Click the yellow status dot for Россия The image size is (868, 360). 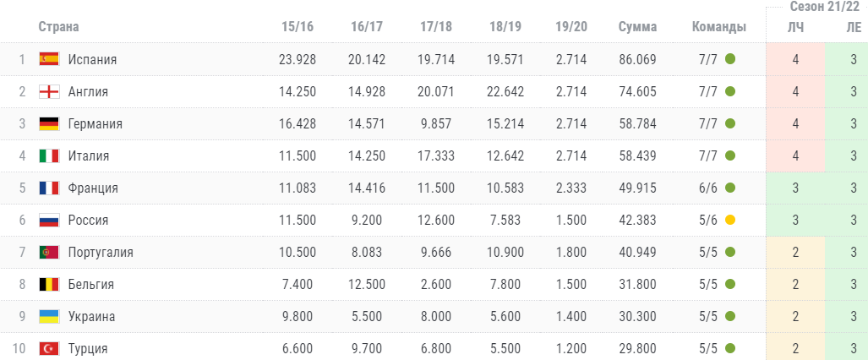pyautogui.click(x=730, y=220)
